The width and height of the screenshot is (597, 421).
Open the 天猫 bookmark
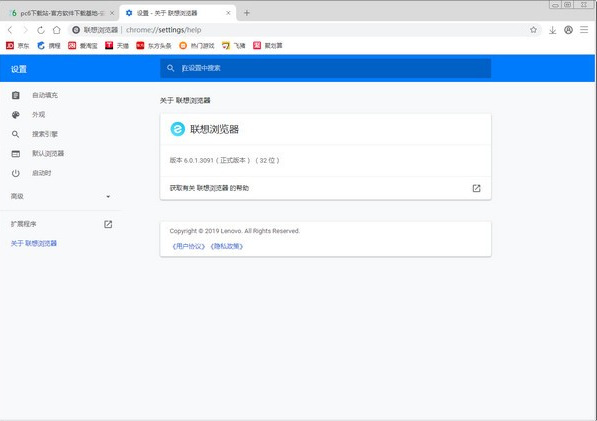[117, 46]
